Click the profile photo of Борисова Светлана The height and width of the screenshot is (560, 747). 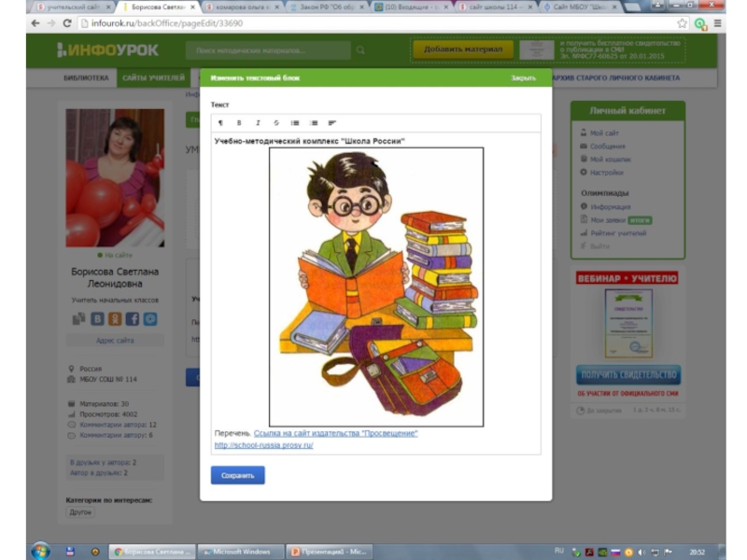pos(115,177)
